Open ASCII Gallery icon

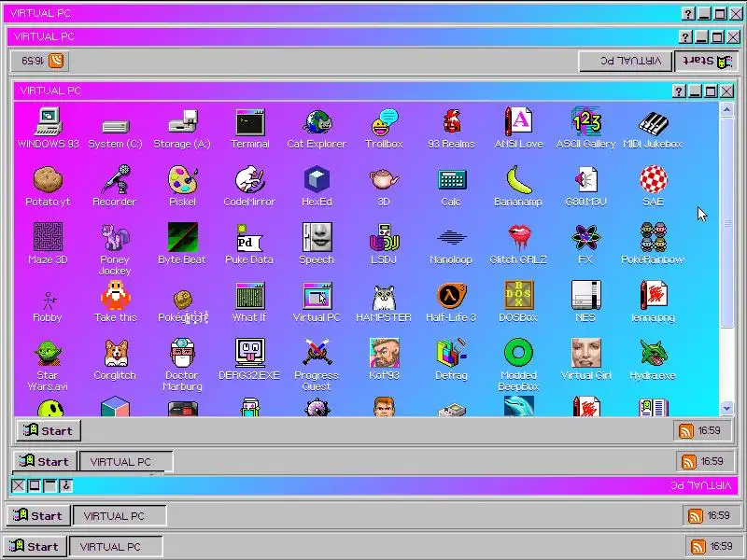pos(586,121)
